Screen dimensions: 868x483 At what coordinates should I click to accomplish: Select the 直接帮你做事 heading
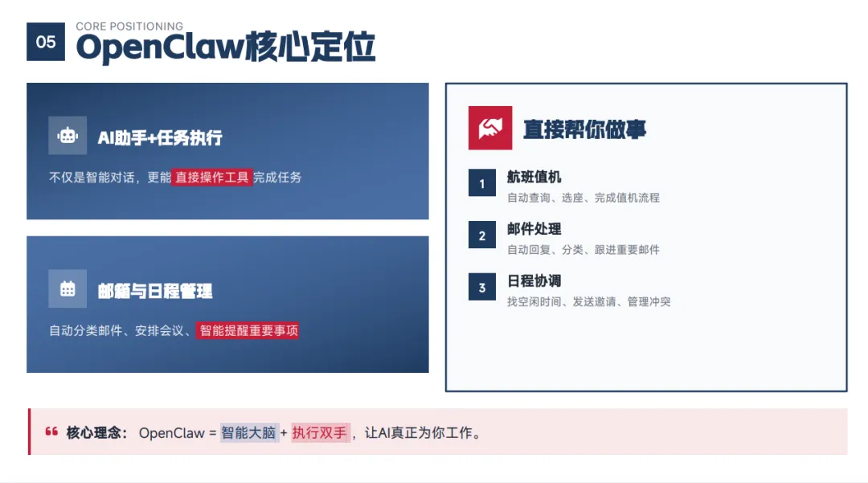tap(584, 129)
